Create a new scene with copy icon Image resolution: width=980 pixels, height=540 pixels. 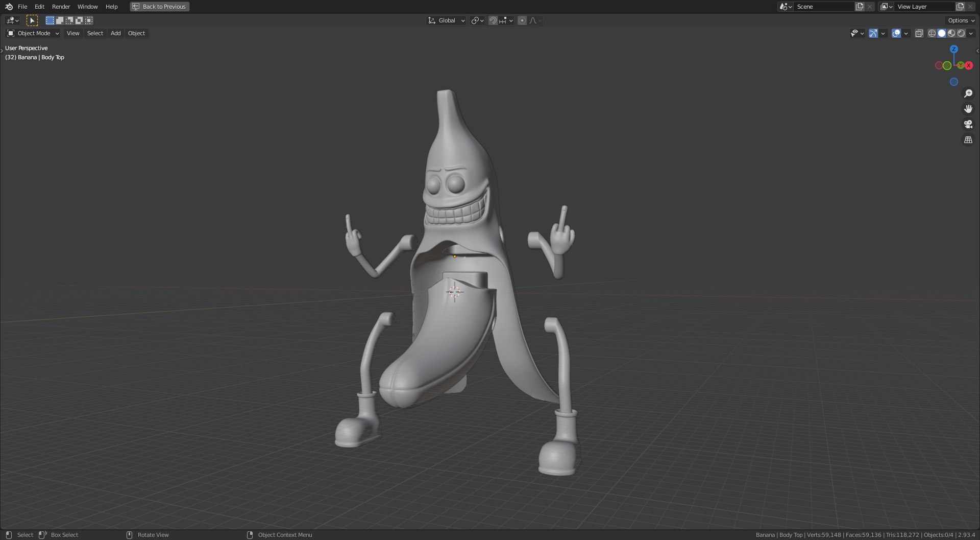point(860,7)
